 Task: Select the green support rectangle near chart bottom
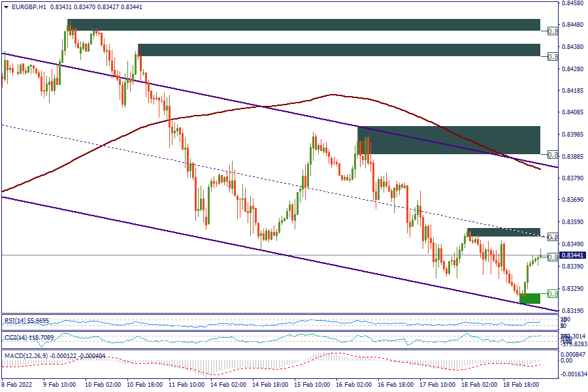529,298
